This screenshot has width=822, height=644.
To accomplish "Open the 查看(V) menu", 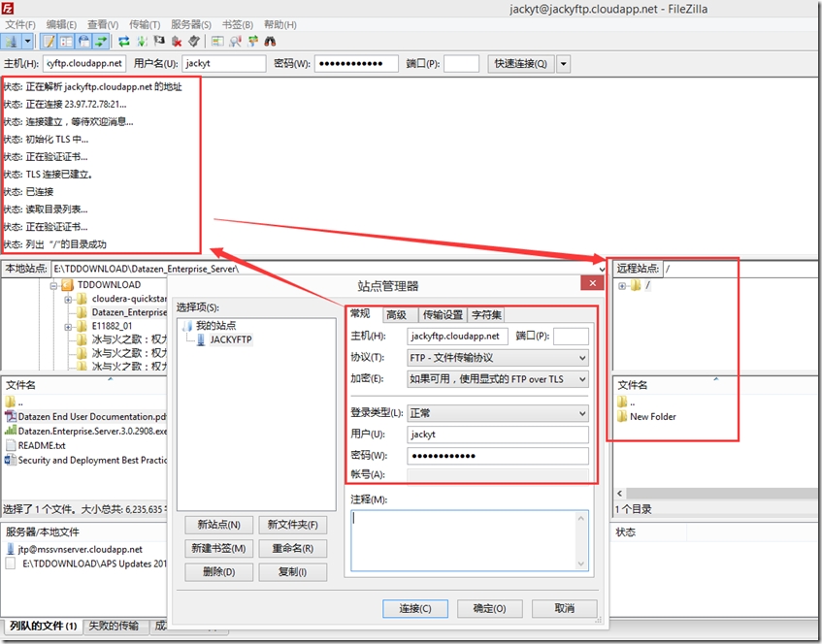I will tap(103, 24).
